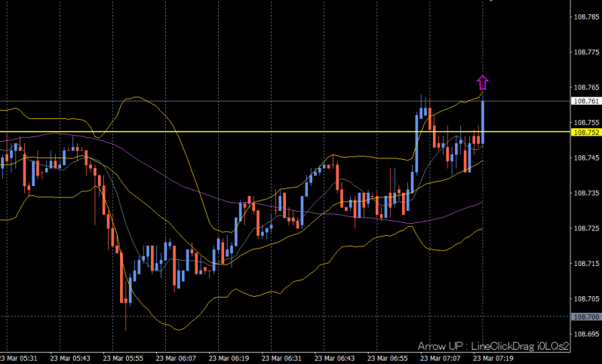Click the 108.725 price scale label
Image resolution: width=602 pixels, height=364 pixels.
click(x=586, y=228)
